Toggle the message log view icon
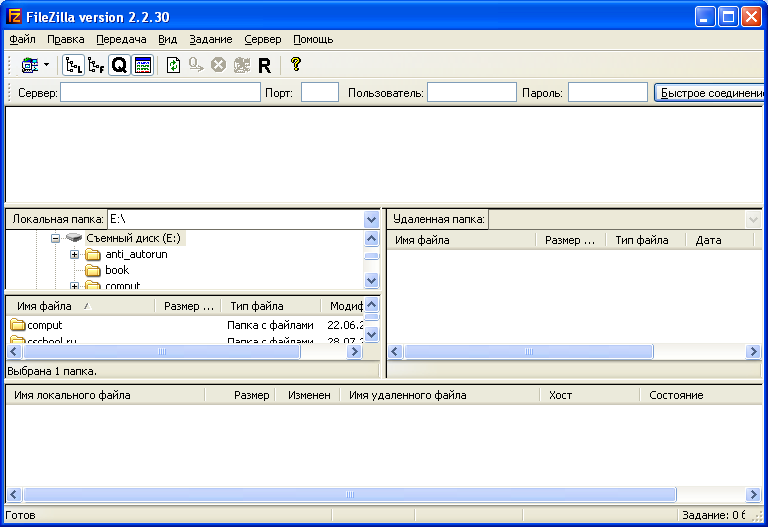The width and height of the screenshot is (768, 527). 143,65
